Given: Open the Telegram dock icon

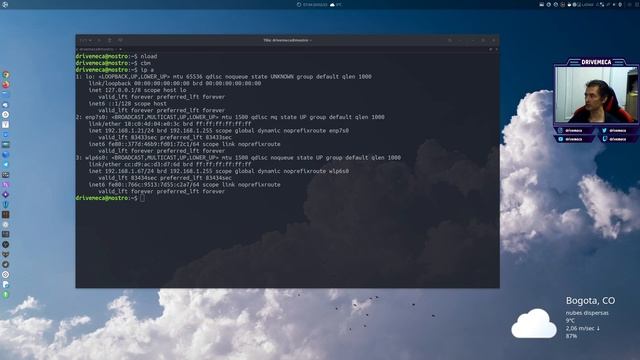Looking at the screenshot, I should (x=6, y=164).
